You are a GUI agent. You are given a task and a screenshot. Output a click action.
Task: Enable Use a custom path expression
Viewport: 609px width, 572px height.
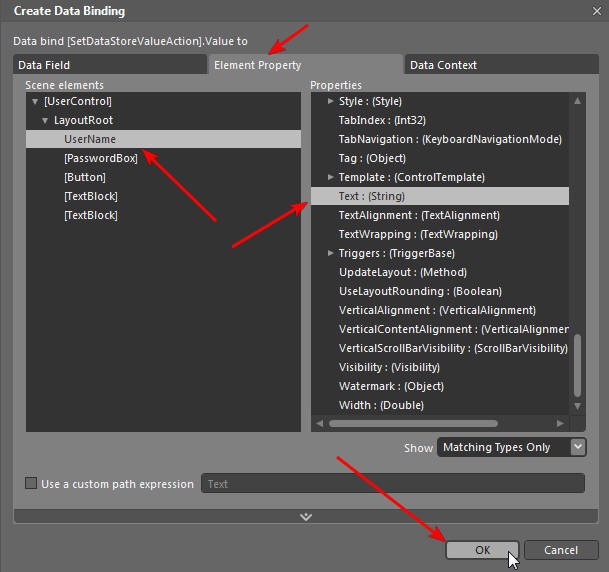(31, 483)
